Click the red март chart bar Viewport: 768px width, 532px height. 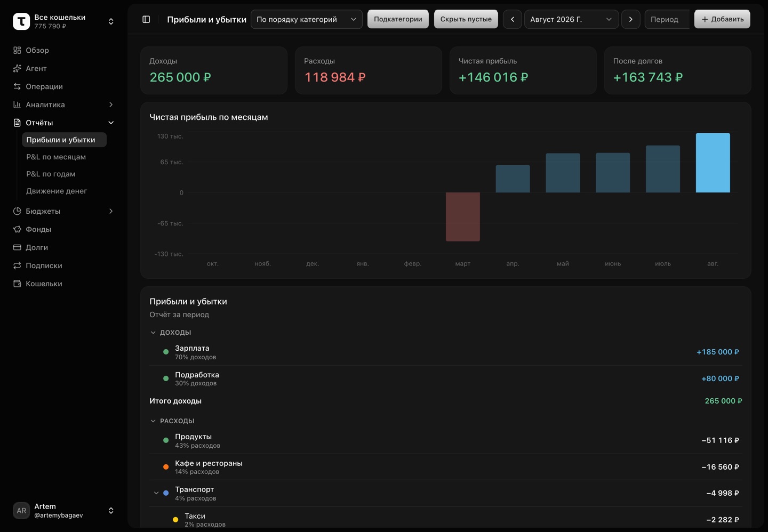click(x=463, y=217)
